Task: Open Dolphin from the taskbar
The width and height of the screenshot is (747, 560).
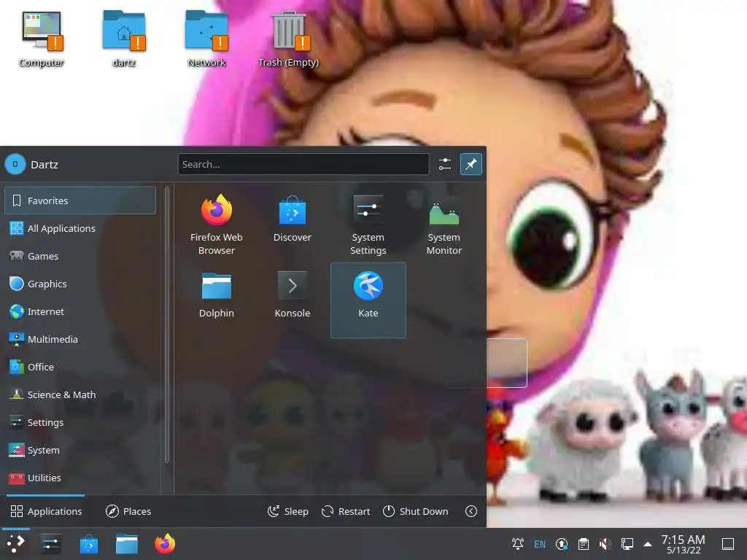Action: tap(127, 544)
